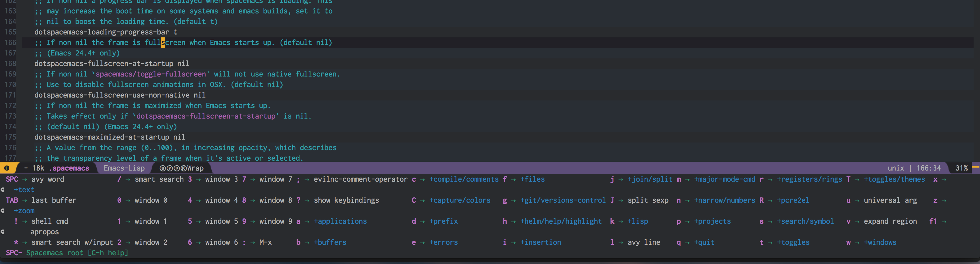Select the '+files' which-key entry

tap(532, 179)
